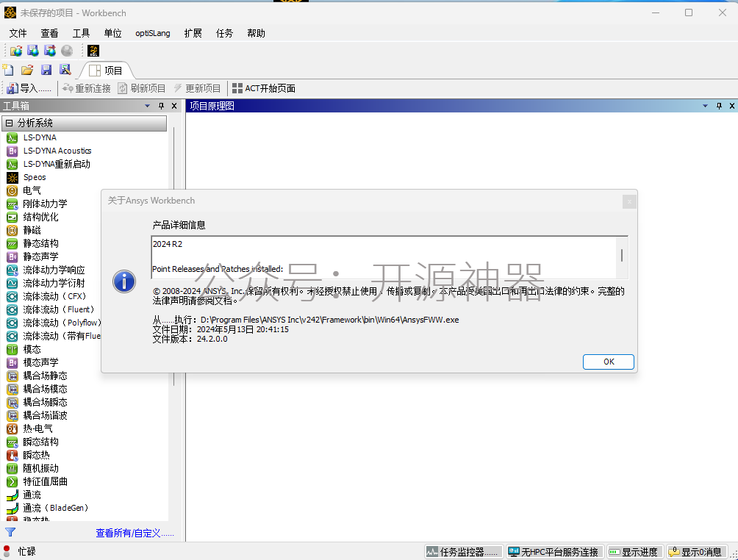Viewport: 738px width, 560px height.
Task: Open a project with the folder icon
Action: coord(26,70)
